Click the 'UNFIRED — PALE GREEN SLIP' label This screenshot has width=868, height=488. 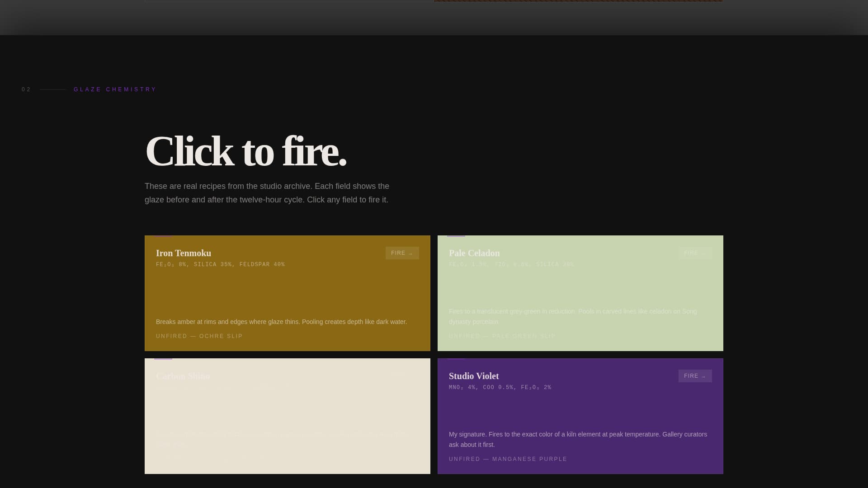502,336
